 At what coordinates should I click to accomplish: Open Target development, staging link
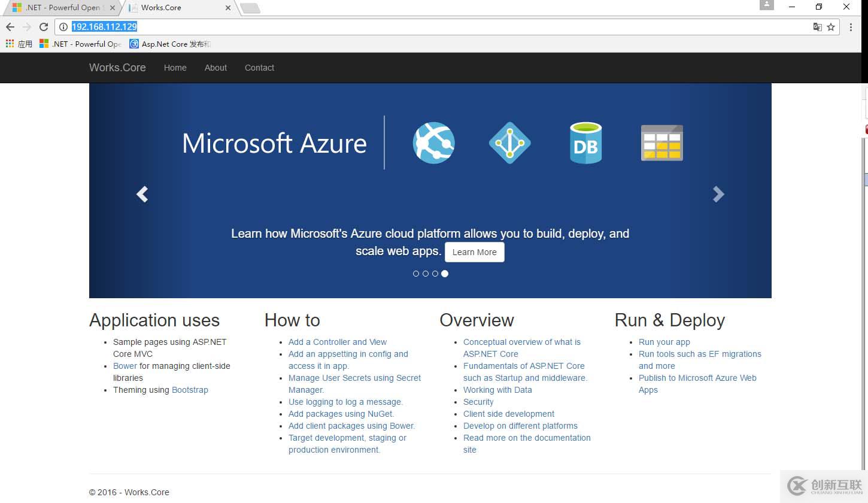(347, 444)
